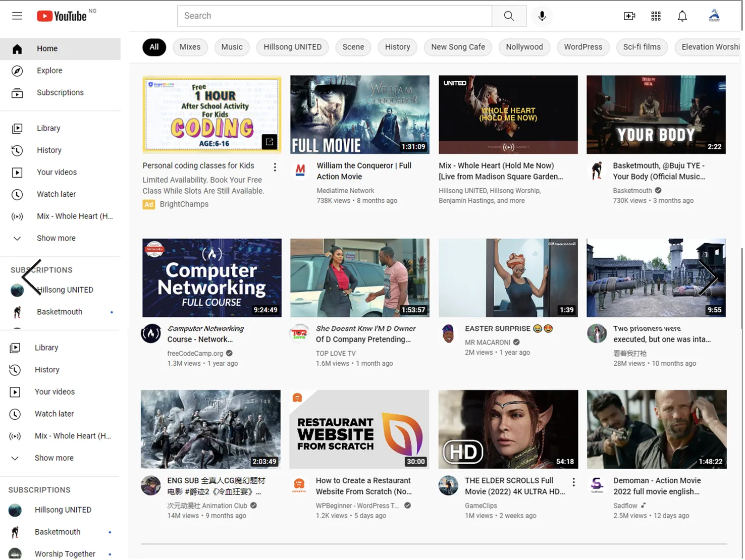
Task: Open How to Create a Restaurant Website title
Action: pos(365,487)
